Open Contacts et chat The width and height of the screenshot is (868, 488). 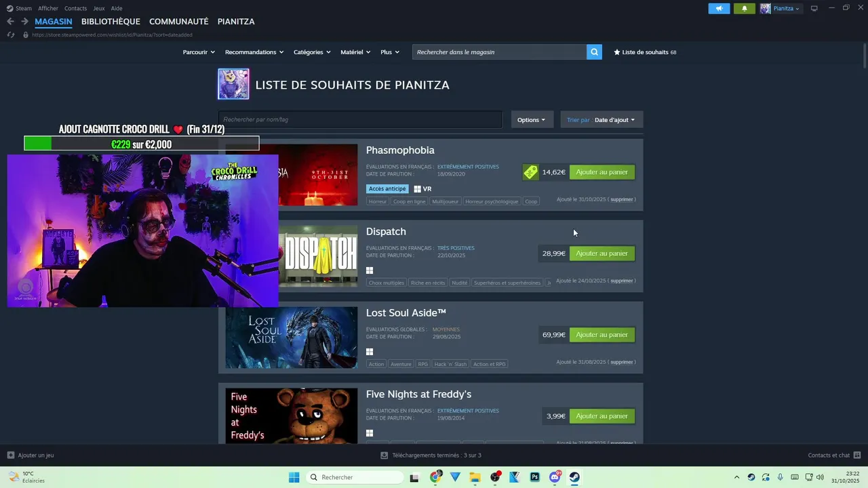[x=834, y=455]
